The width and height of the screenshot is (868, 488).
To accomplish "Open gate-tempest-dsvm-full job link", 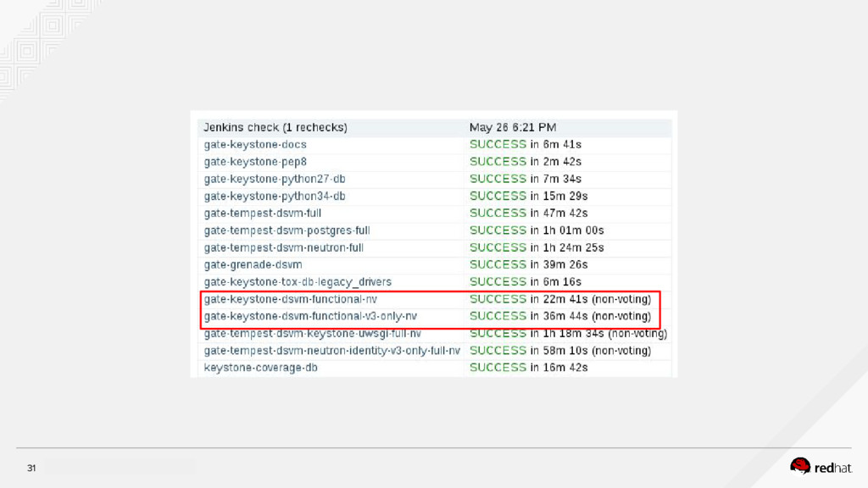I will pos(263,213).
